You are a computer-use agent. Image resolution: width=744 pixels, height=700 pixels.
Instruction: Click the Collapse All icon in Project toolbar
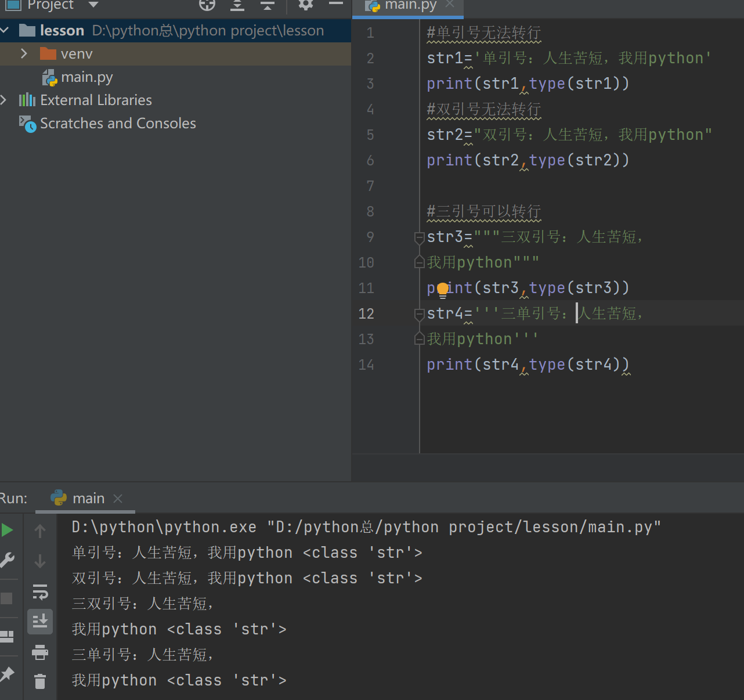(x=268, y=5)
